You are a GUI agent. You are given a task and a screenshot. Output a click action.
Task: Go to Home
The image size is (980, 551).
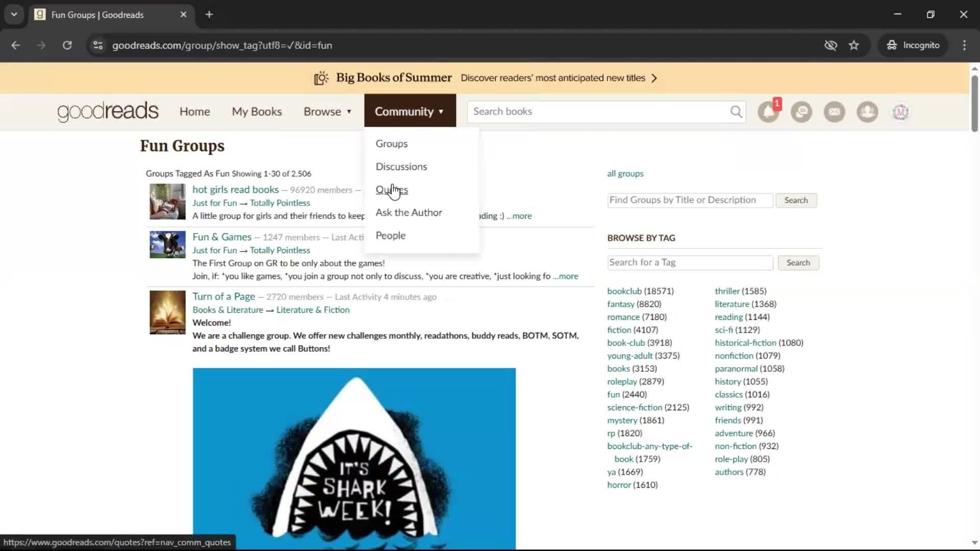pyautogui.click(x=194, y=112)
